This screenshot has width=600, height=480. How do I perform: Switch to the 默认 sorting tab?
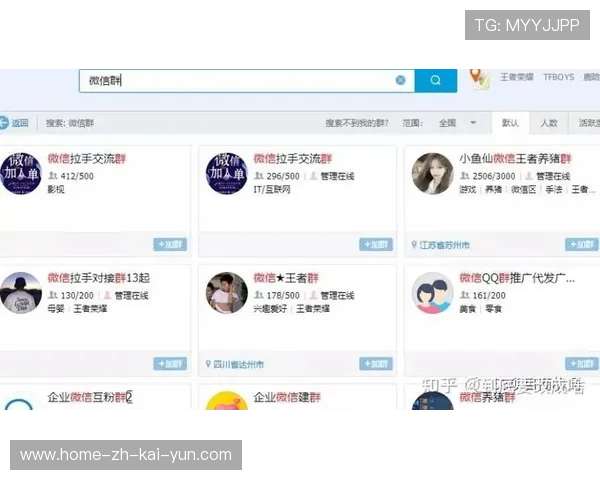click(x=510, y=123)
